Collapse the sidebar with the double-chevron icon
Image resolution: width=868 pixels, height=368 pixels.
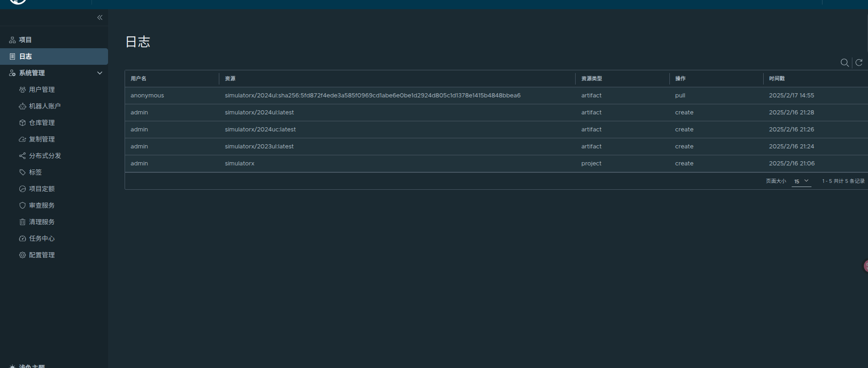100,17
